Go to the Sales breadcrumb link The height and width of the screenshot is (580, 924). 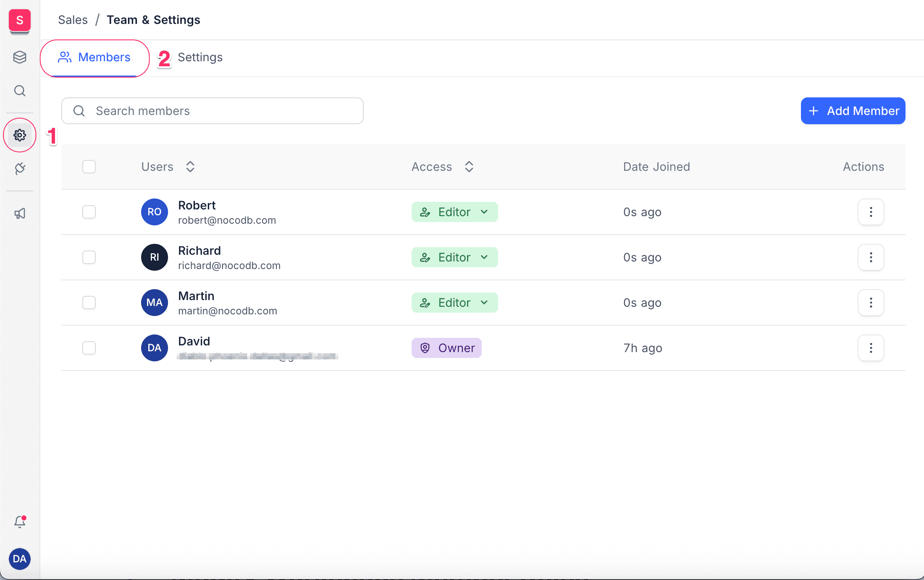click(x=73, y=20)
